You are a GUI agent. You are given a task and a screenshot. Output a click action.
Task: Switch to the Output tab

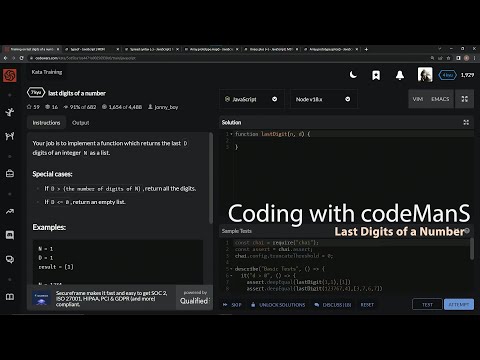coord(80,123)
